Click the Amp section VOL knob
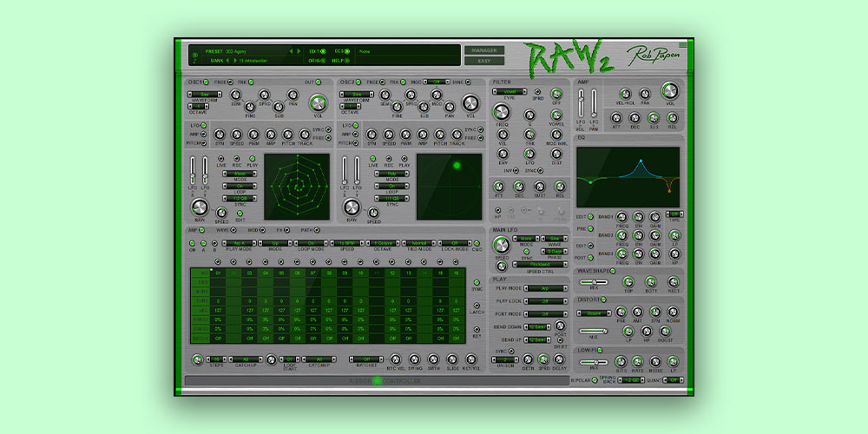868x434 pixels. (x=669, y=91)
